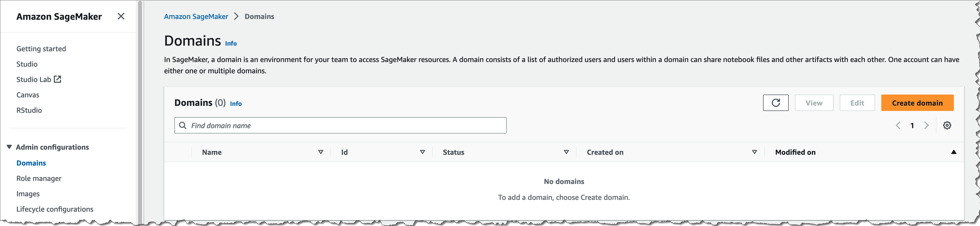This screenshot has width=980, height=226.
Task: Collapse the Admin configurations section
Action: click(x=9, y=147)
